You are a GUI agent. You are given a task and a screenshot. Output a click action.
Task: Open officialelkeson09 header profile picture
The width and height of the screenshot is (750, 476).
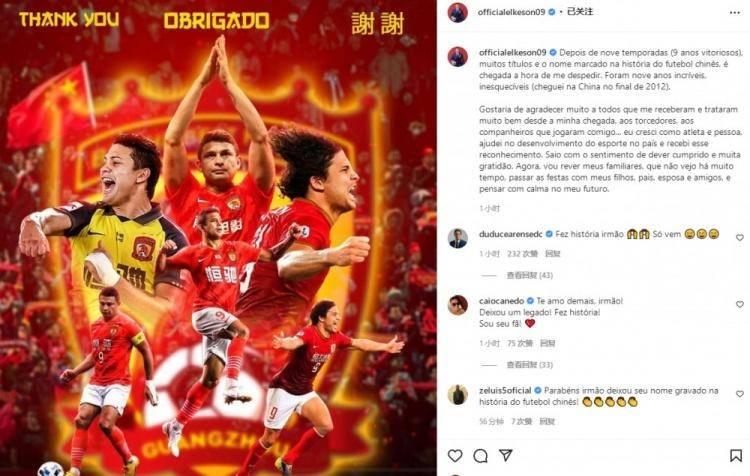(457, 12)
